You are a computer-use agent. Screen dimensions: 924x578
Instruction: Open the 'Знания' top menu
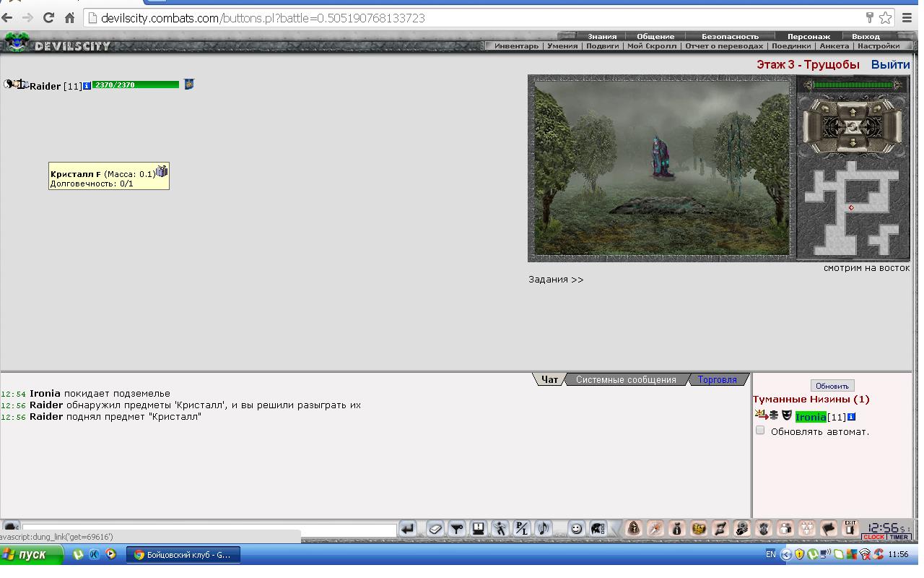tap(602, 36)
